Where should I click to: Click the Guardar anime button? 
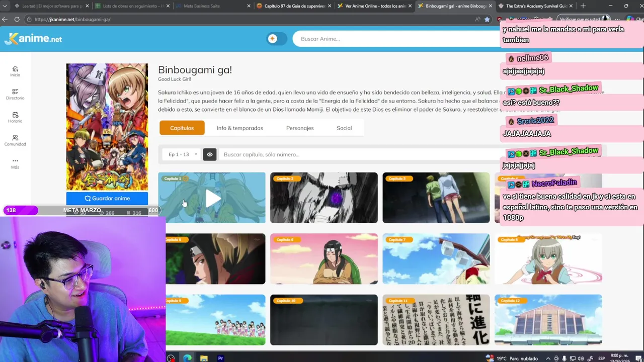pyautogui.click(x=107, y=198)
